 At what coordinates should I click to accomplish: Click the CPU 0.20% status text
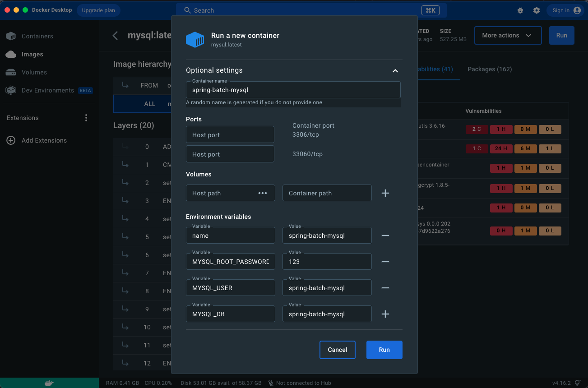(x=158, y=383)
